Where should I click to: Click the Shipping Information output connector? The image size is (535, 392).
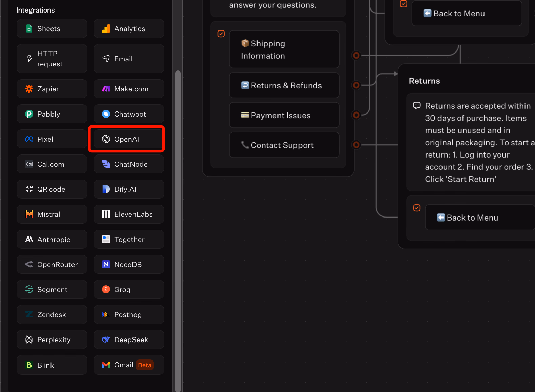pyautogui.click(x=356, y=55)
